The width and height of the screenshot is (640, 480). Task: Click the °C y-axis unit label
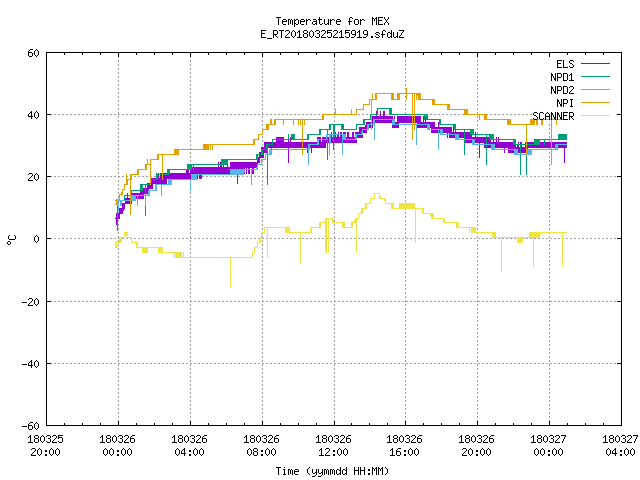[x=12, y=240]
